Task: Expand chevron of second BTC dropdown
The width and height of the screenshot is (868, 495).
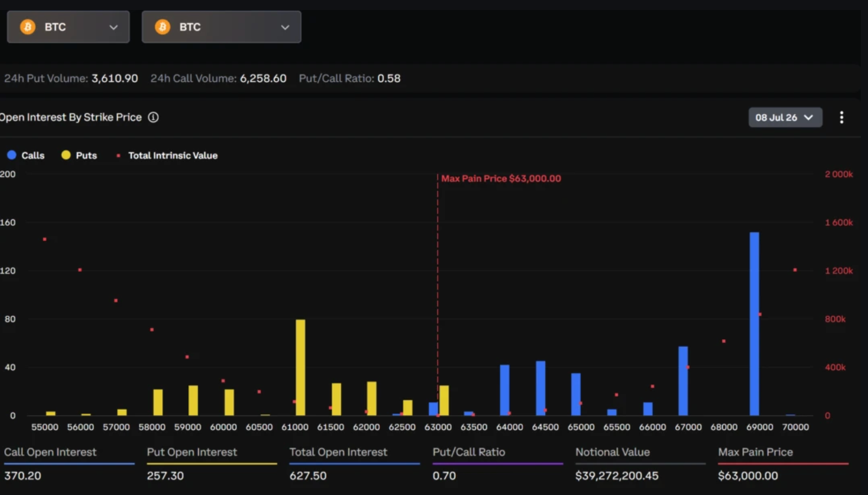Action: click(x=285, y=28)
